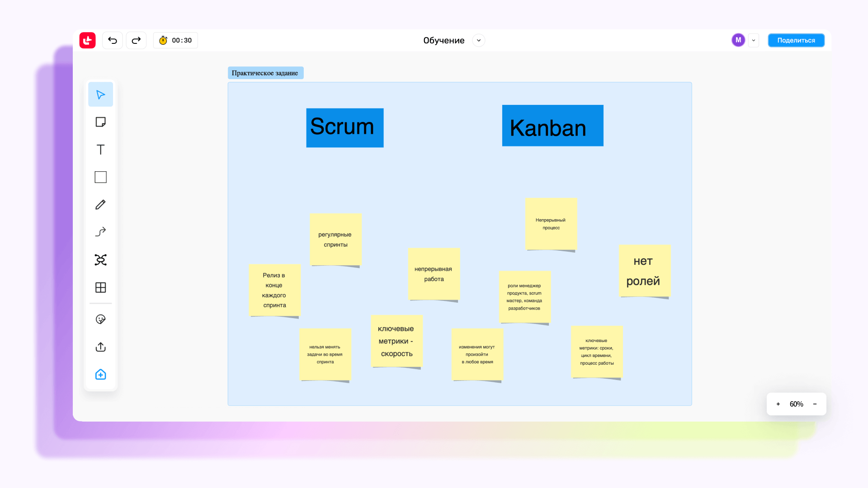Viewport: 868px width, 488px height.
Task: Zoom out with the minus button
Action: [x=815, y=404]
